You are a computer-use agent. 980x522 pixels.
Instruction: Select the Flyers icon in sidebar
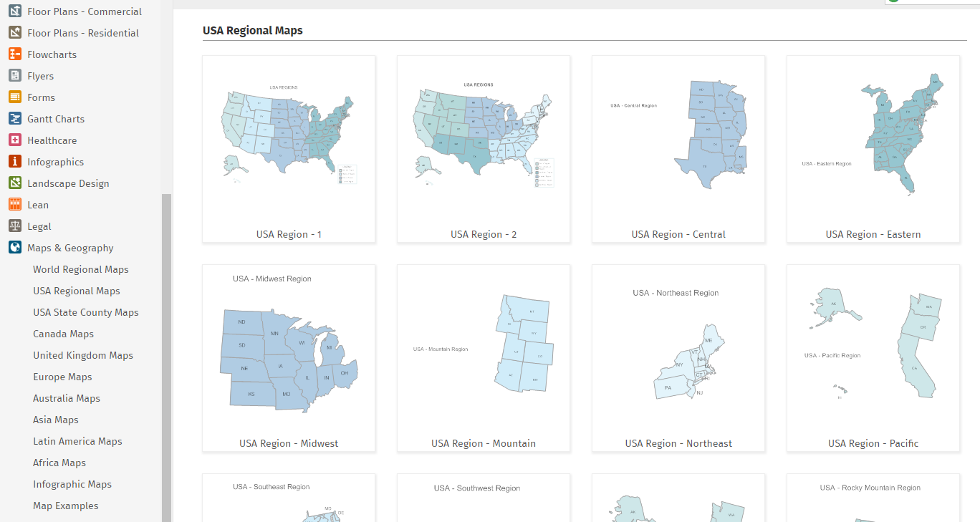point(14,76)
